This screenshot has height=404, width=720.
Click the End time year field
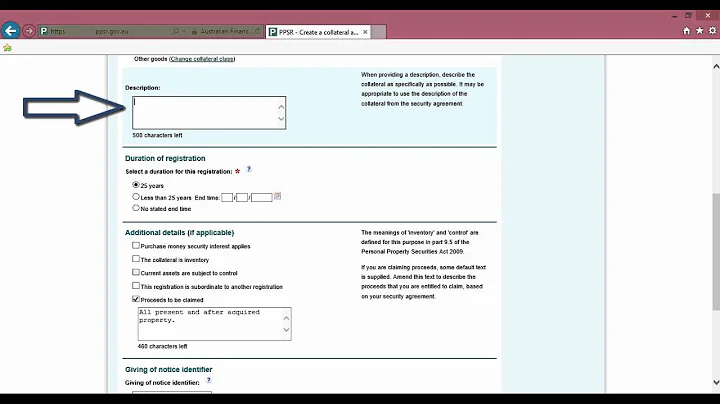(x=262, y=197)
